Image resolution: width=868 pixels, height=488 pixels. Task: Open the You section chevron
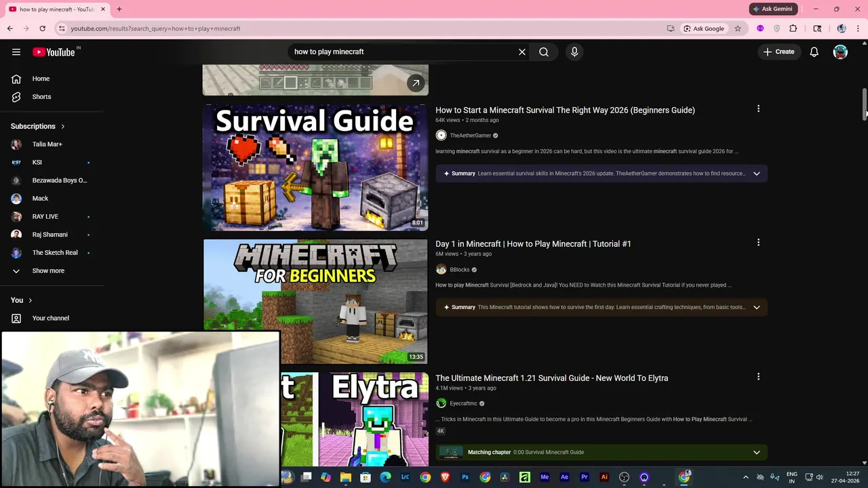click(x=30, y=300)
